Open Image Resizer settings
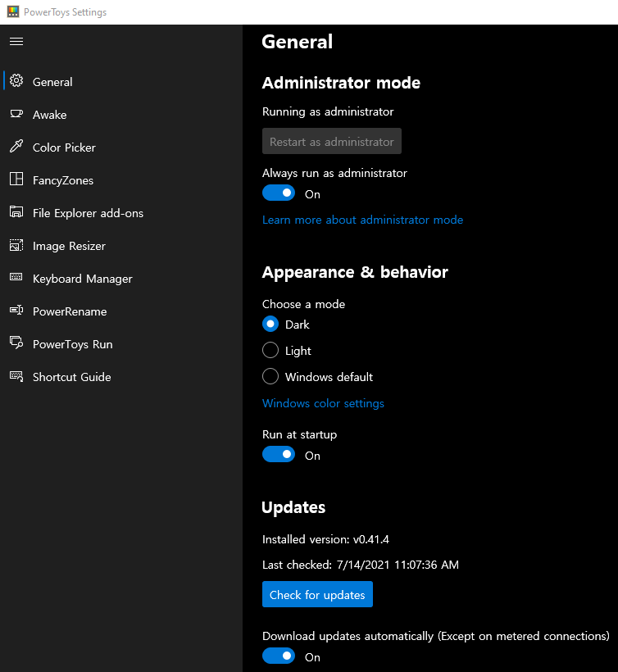The width and height of the screenshot is (618, 672). (121, 246)
